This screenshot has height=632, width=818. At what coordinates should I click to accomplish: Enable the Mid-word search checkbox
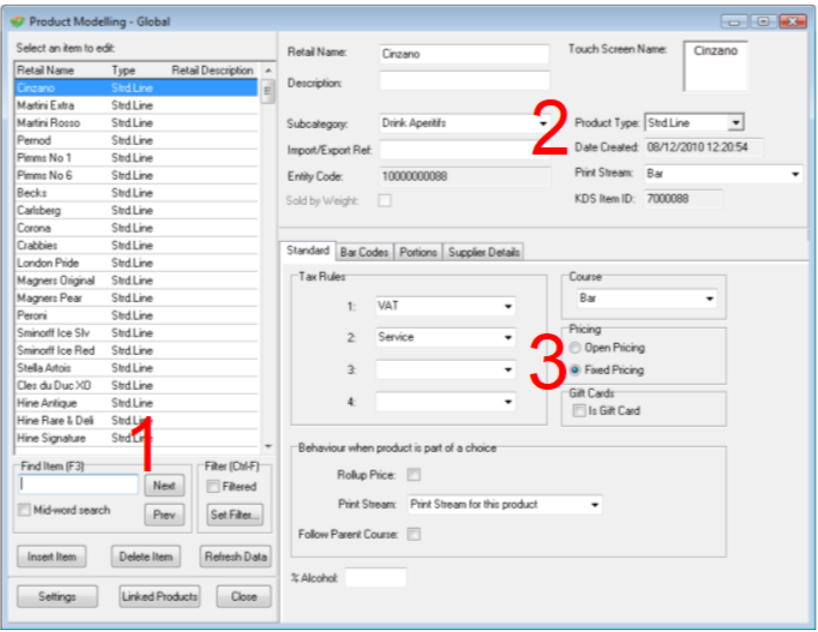[24, 511]
